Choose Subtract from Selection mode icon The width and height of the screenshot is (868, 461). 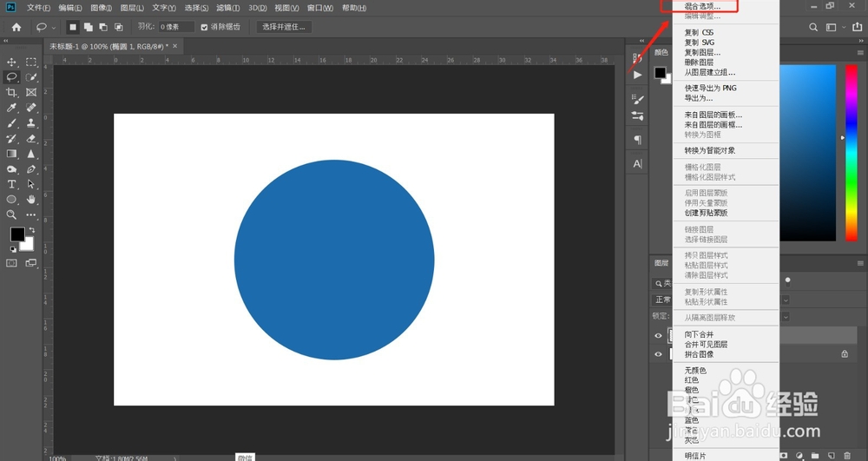click(103, 27)
